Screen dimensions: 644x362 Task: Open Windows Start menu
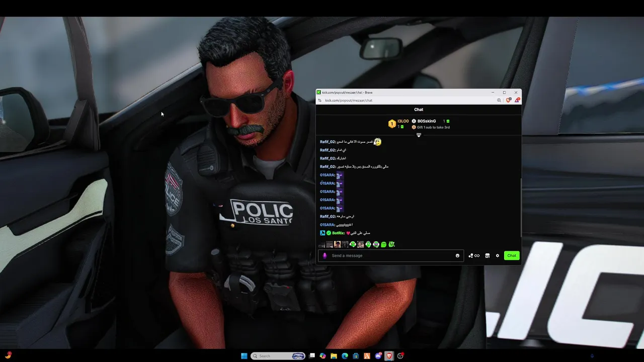point(244,356)
